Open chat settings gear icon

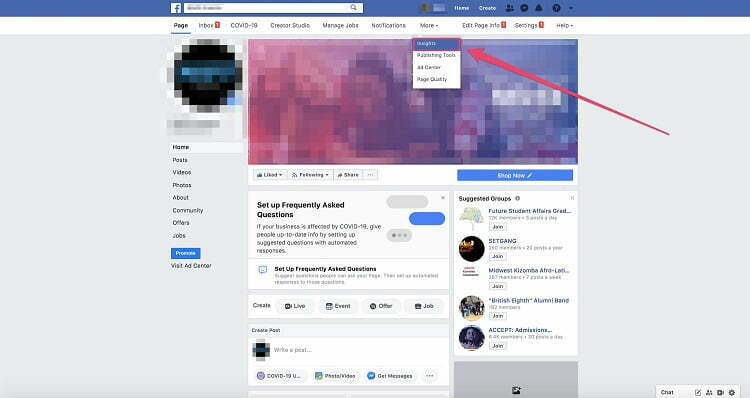click(x=731, y=392)
